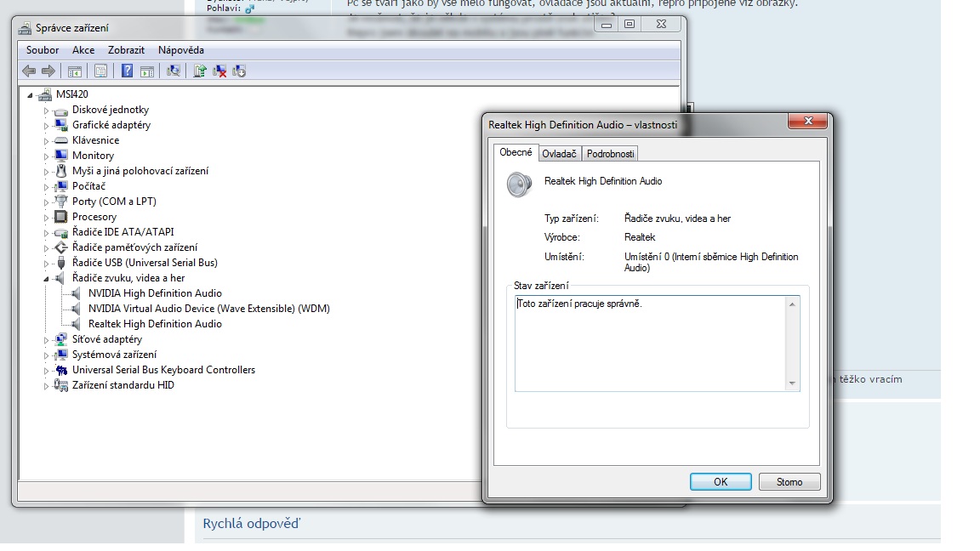Collapse the Řadiče zvuku, videa a her node
This screenshot has height=551, width=980.
(46, 279)
